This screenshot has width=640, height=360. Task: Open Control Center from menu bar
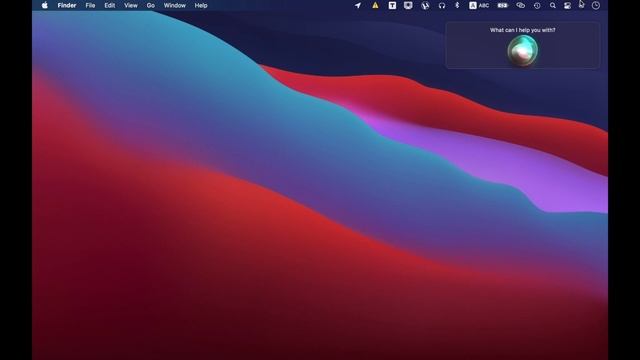click(567, 6)
